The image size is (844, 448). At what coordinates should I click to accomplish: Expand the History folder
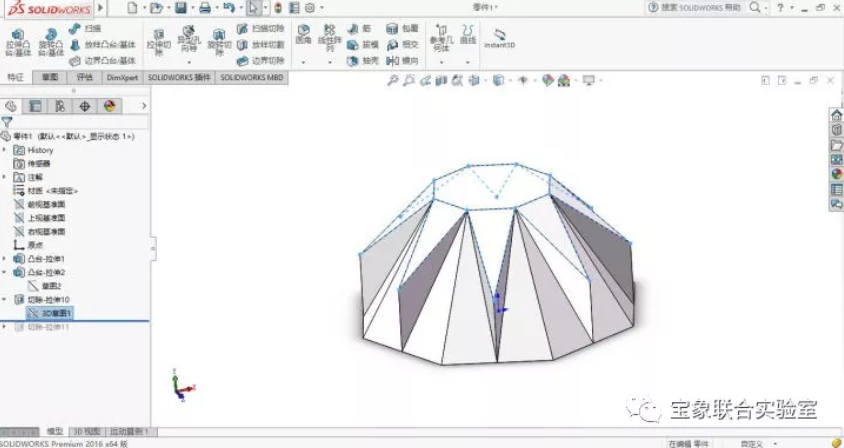5,150
